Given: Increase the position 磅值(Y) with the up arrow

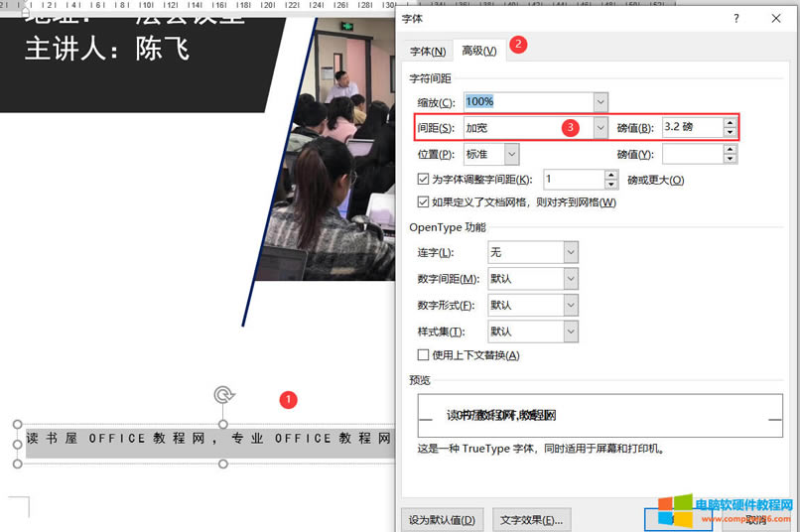Looking at the screenshot, I should [x=731, y=149].
